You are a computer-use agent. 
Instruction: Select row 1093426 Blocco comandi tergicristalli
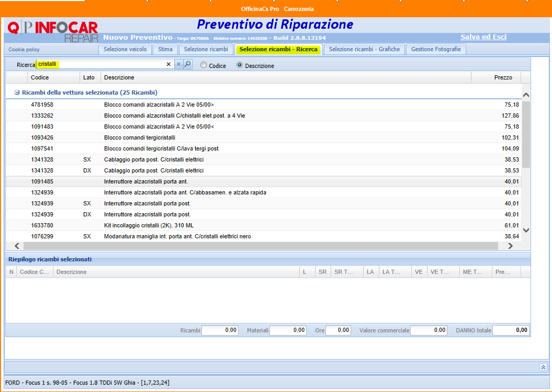tap(263, 137)
